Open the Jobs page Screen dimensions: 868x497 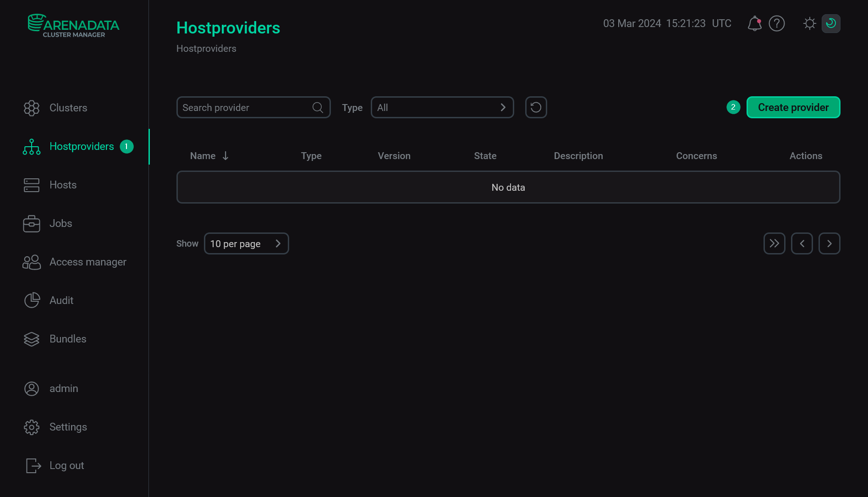tap(60, 223)
